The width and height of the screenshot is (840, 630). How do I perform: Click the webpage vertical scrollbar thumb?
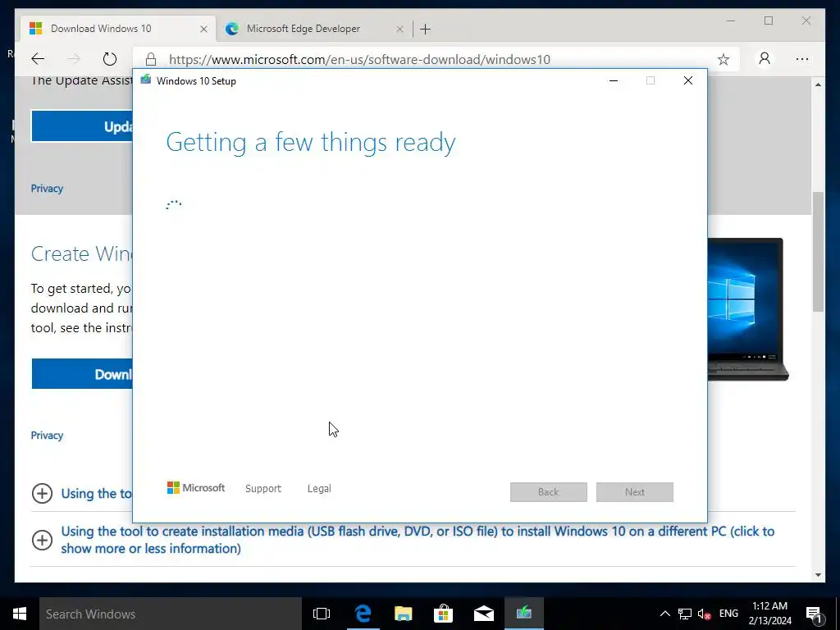click(x=818, y=252)
